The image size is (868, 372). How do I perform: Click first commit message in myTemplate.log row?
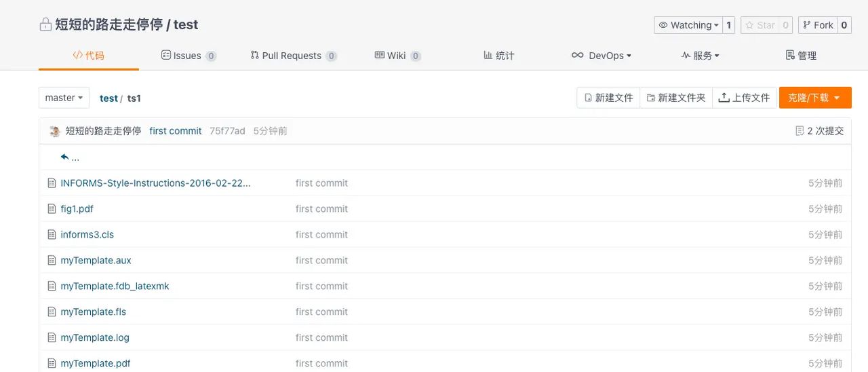[x=321, y=338]
